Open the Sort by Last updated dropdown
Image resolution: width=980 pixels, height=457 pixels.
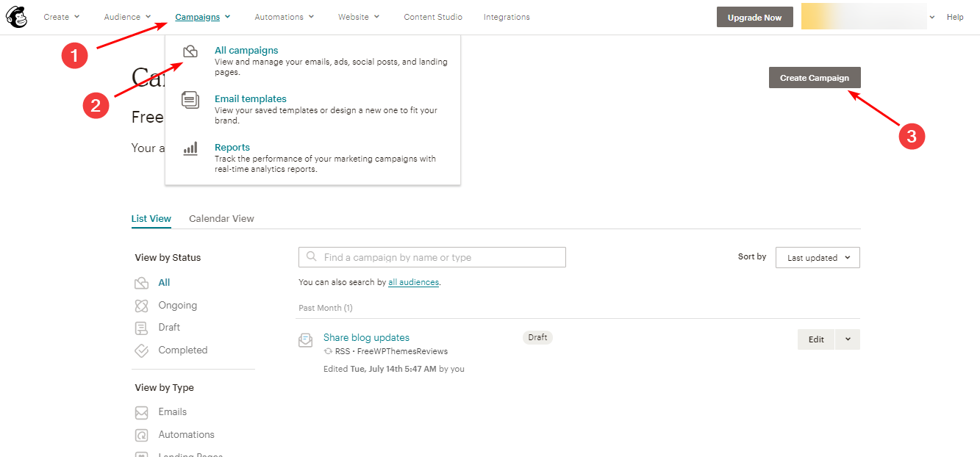(x=818, y=258)
